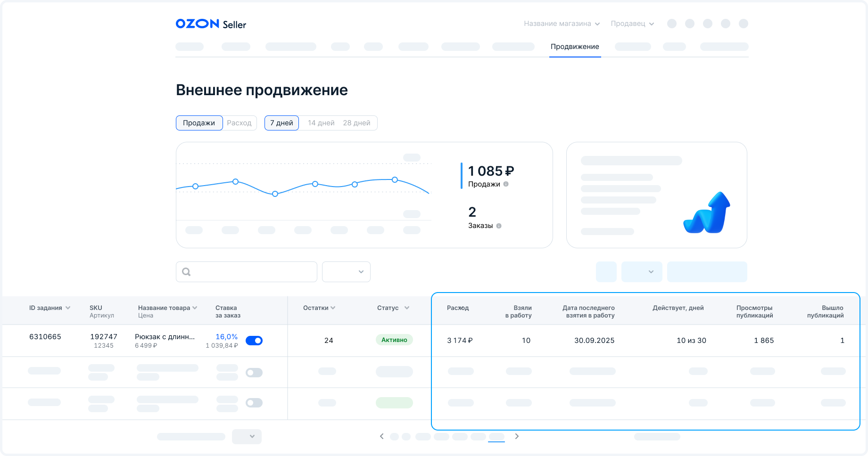
Task: Switch to Продажи chart view
Action: 199,123
